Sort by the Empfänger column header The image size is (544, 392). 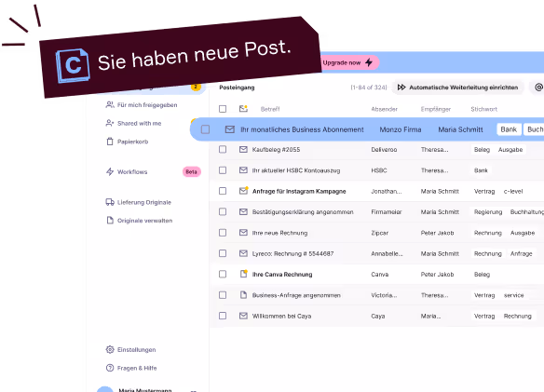[436, 109]
